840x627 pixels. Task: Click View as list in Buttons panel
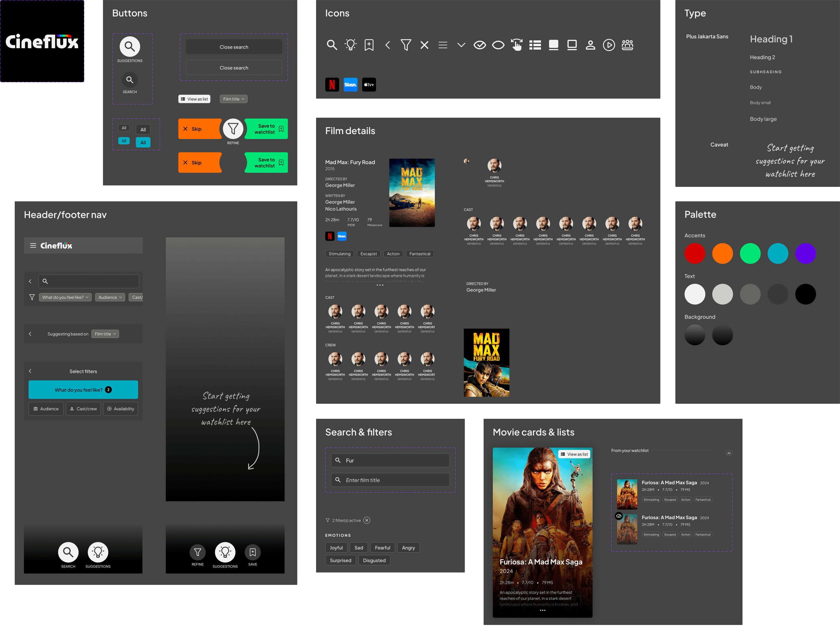tap(194, 99)
